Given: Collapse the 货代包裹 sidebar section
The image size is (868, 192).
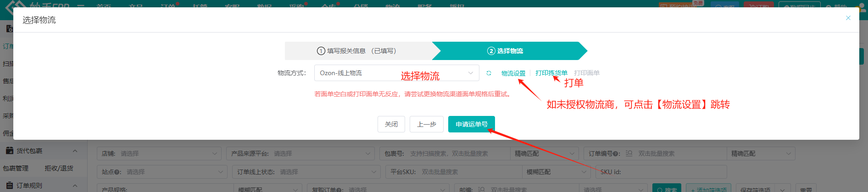Looking at the screenshot, I should [75, 151].
